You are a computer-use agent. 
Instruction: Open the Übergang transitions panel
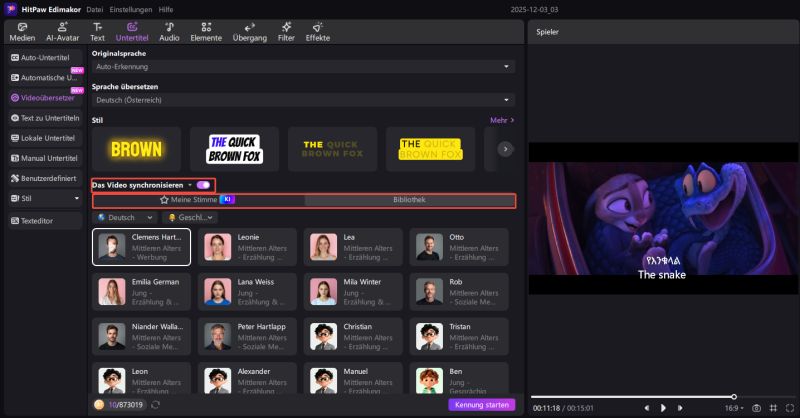pos(249,31)
